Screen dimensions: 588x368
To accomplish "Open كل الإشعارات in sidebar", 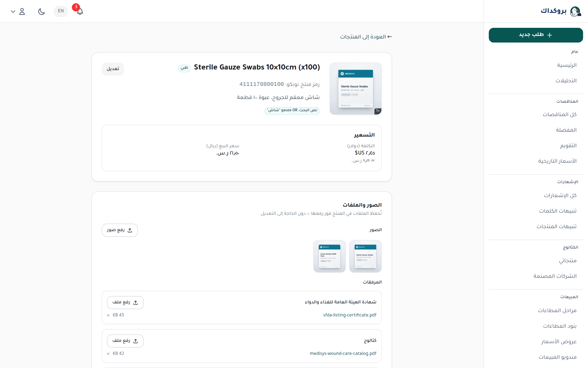I will [x=560, y=195].
